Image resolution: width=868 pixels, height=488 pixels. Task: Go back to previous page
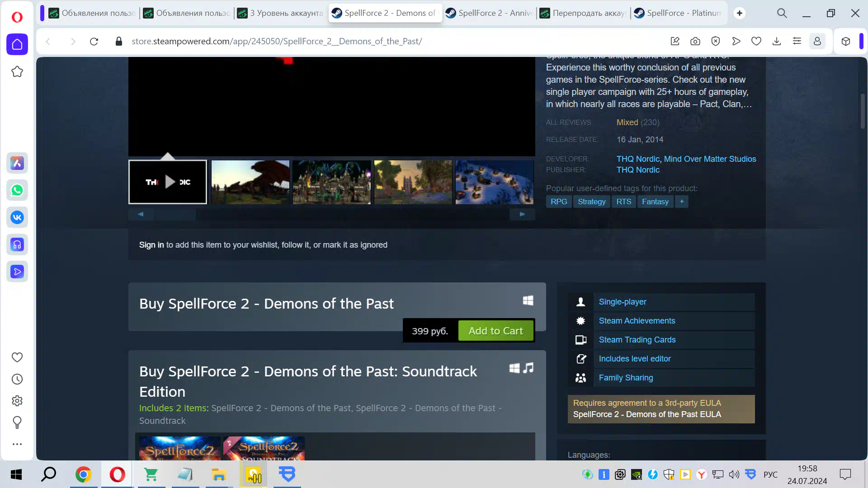[x=48, y=42]
